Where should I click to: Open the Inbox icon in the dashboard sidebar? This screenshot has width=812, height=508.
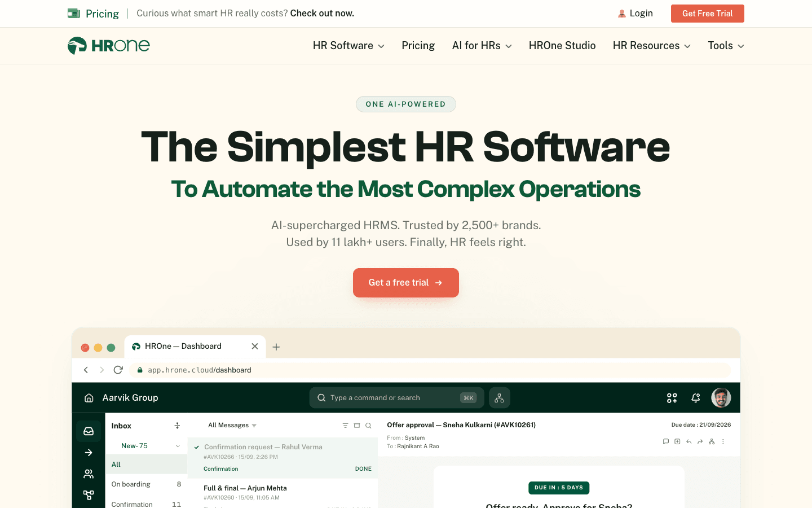point(89,431)
